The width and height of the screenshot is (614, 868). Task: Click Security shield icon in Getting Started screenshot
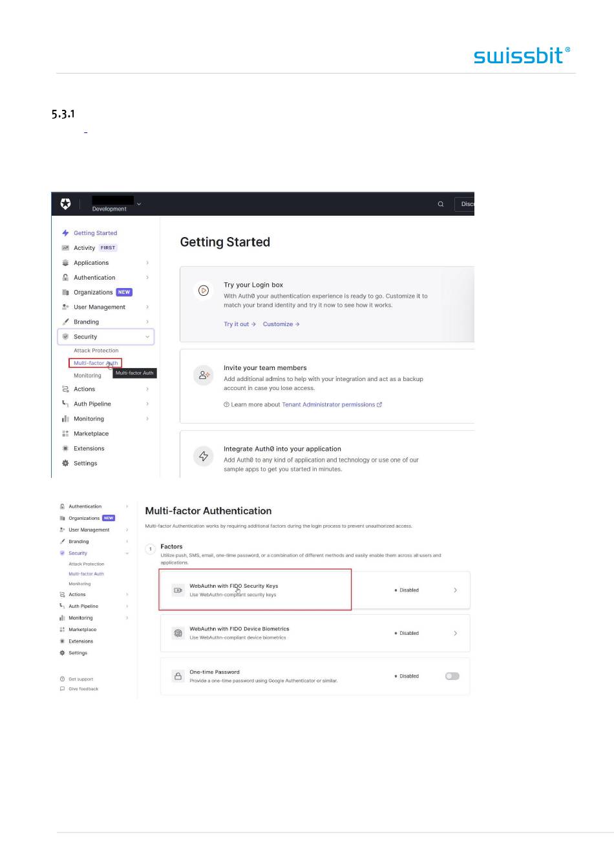click(65, 336)
